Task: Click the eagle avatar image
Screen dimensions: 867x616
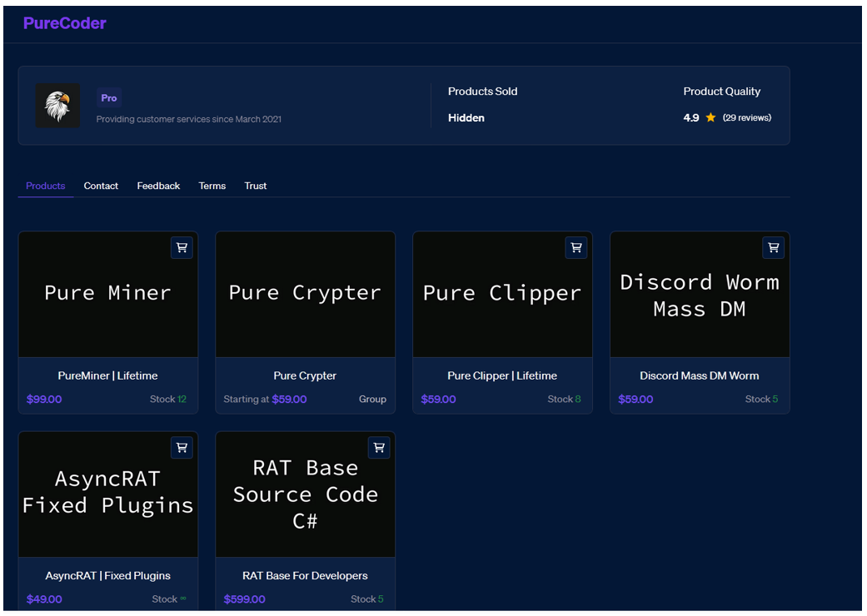Action: coord(57,106)
